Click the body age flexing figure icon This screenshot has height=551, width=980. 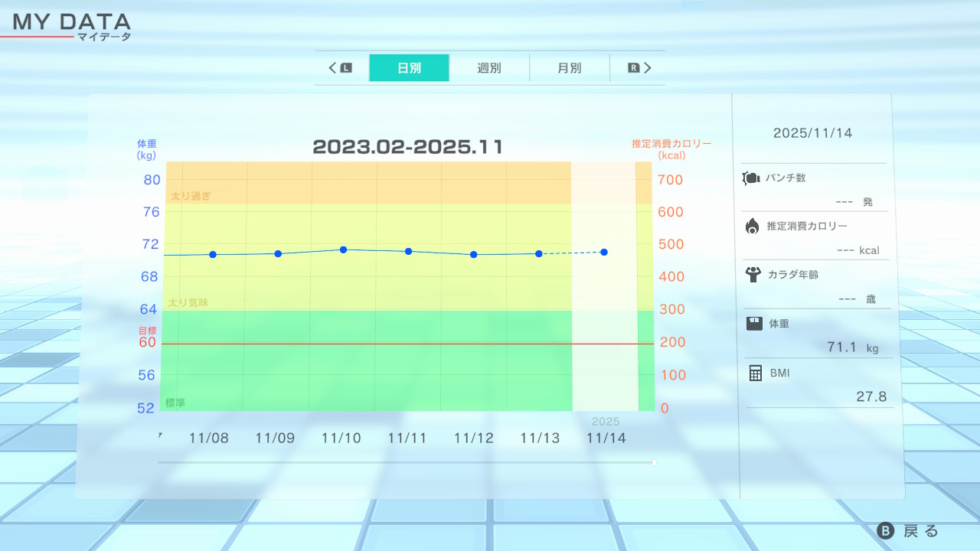point(753,274)
